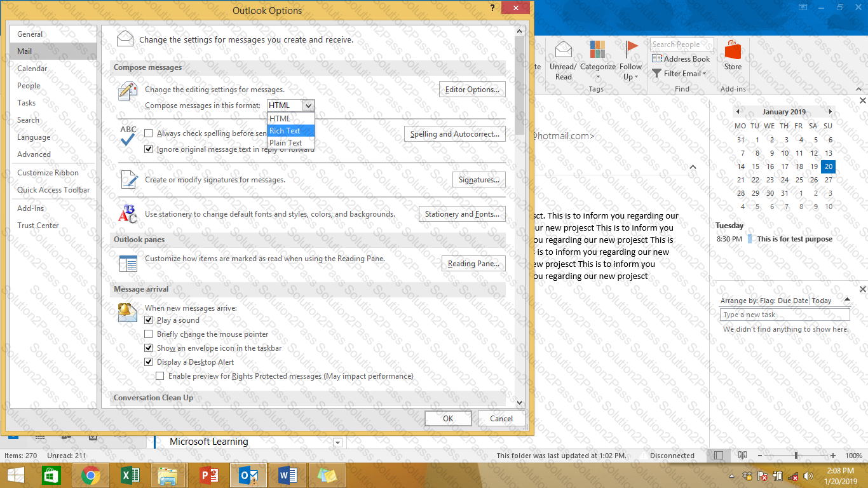Image resolution: width=868 pixels, height=488 pixels.
Task: Click the Reading Pane layout icon
Action: click(128, 263)
